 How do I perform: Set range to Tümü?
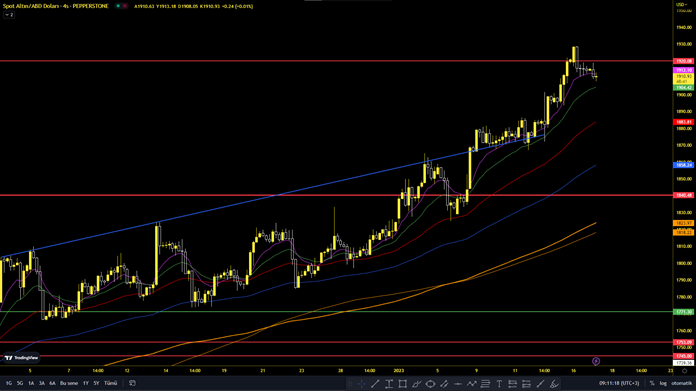coord(111,383)
